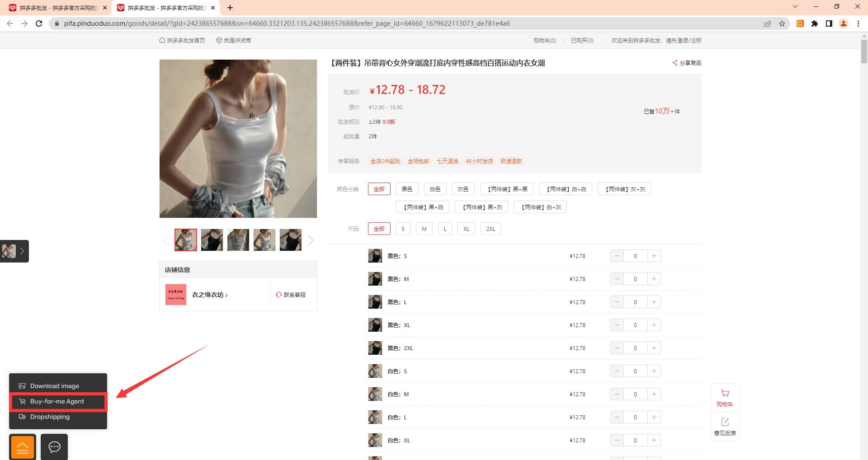
Task: Go to 拼多多批发首页 home link
Action: point(182,40)
